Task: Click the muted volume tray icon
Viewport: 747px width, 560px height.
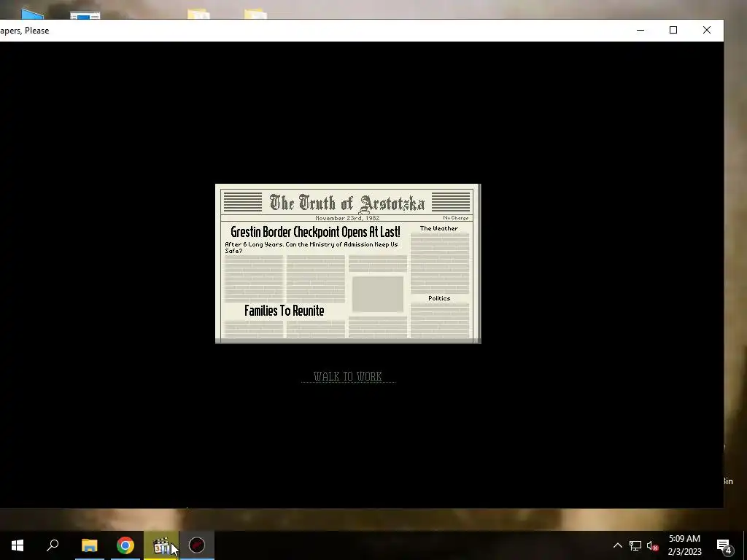Action: click(x=653, y=545)
